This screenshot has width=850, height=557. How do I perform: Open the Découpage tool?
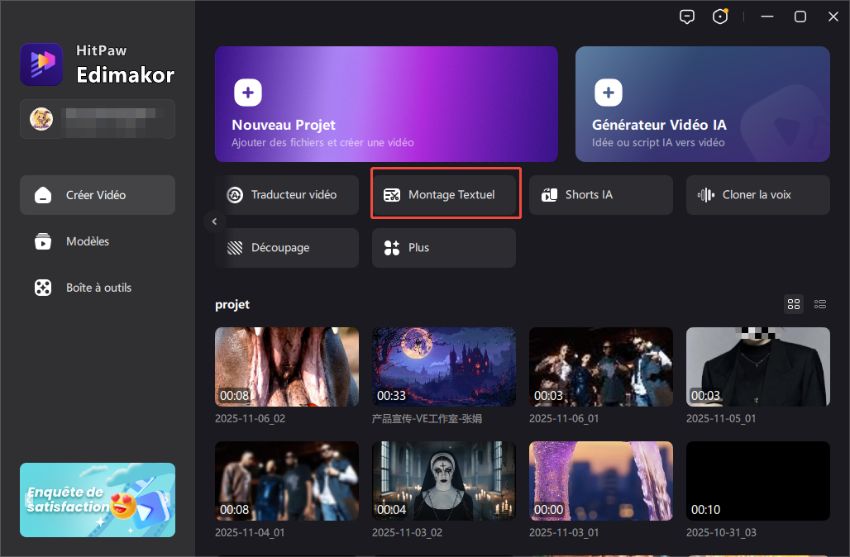pos(287,248)
